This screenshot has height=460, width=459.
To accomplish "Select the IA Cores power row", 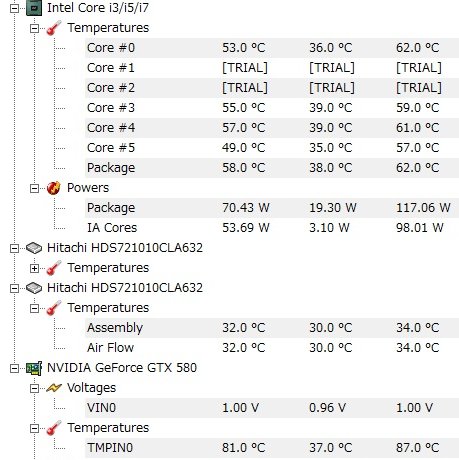I will coord(272,228).
